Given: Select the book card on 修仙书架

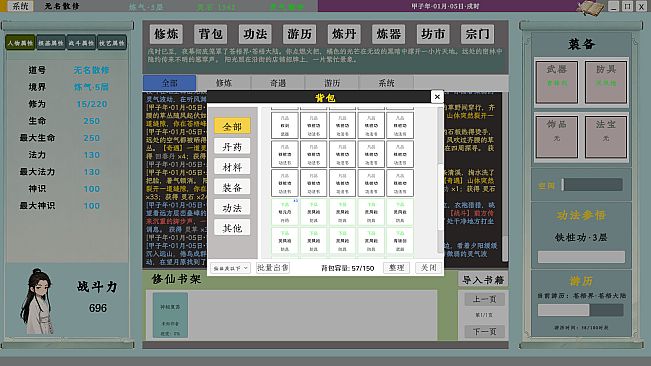Looking at the screenshot, I should point(170,315).
